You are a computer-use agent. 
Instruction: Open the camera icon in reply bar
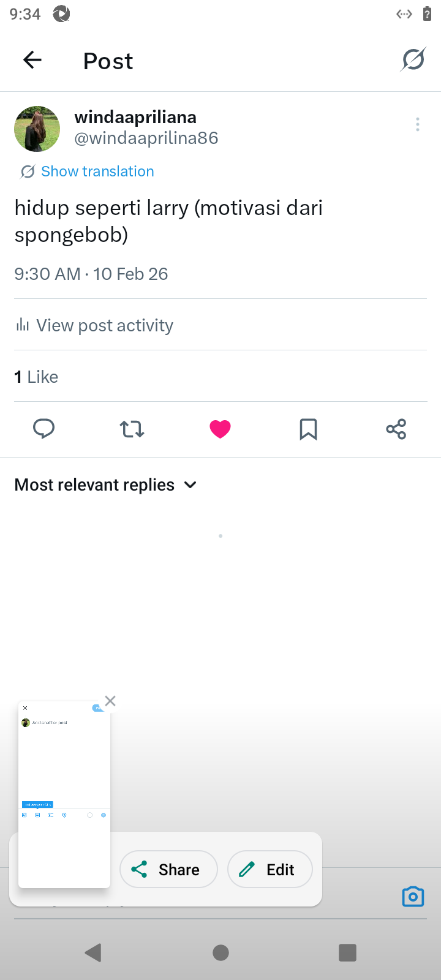(x=413, y=897)
